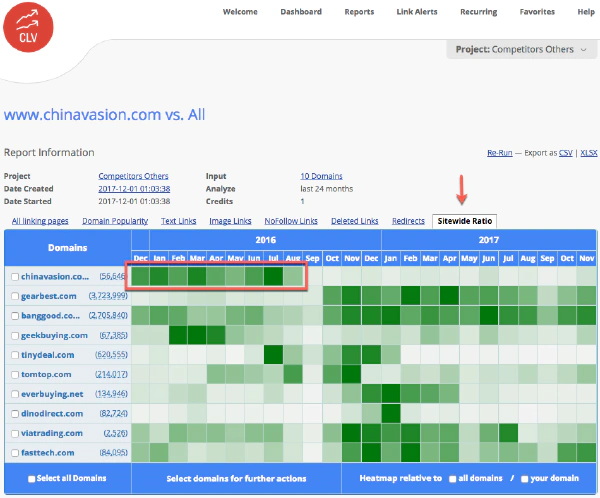Open the Competitors Others project link
This screenshot has width=600, height=498.
(x=133, y=176)
